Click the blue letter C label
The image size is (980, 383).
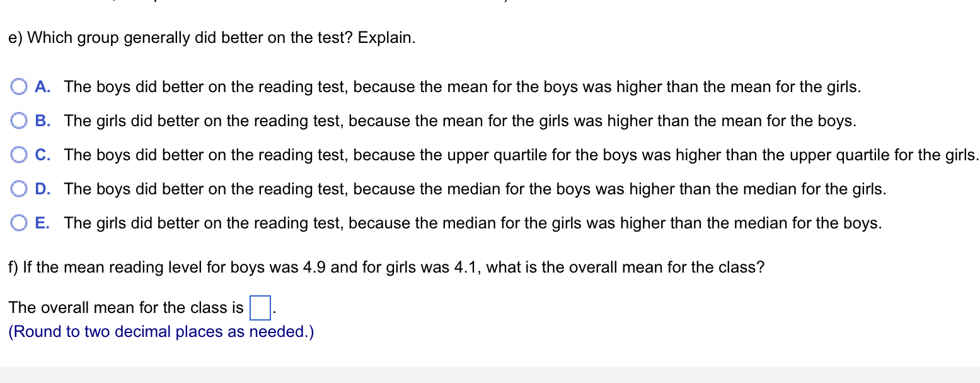point(41,155)
